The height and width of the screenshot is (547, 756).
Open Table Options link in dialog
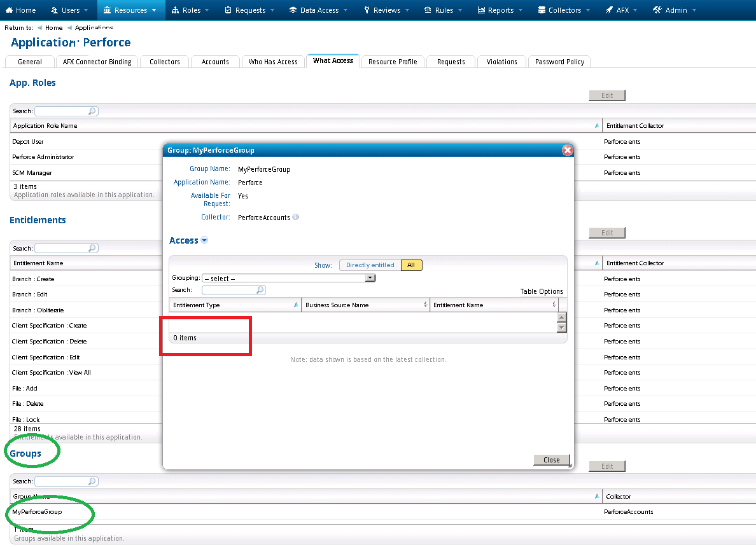542,291
